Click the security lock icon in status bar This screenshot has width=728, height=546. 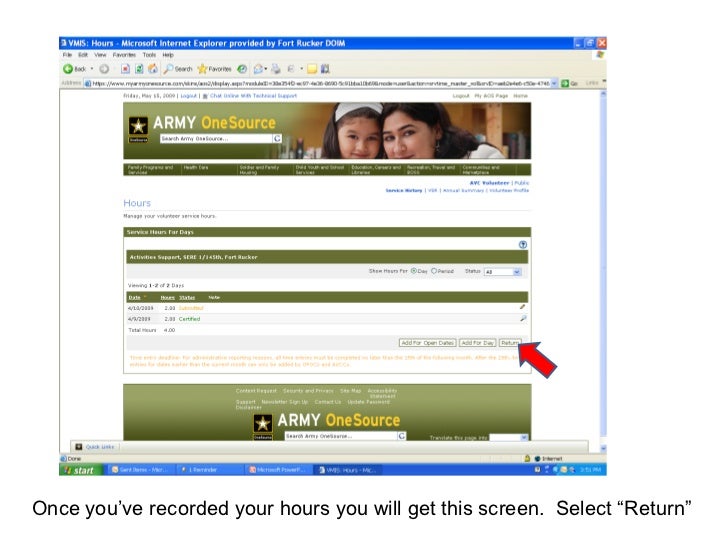(527, 459)
